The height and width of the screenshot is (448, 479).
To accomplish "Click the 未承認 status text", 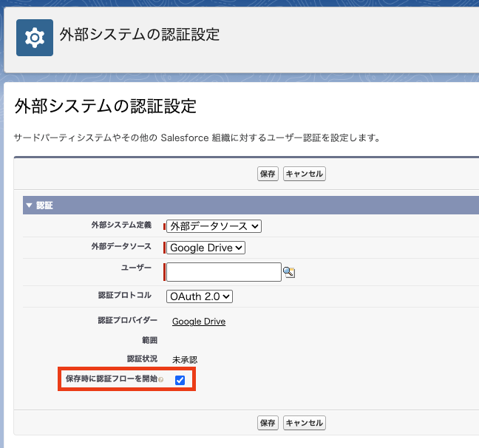I will coord(185,359).
